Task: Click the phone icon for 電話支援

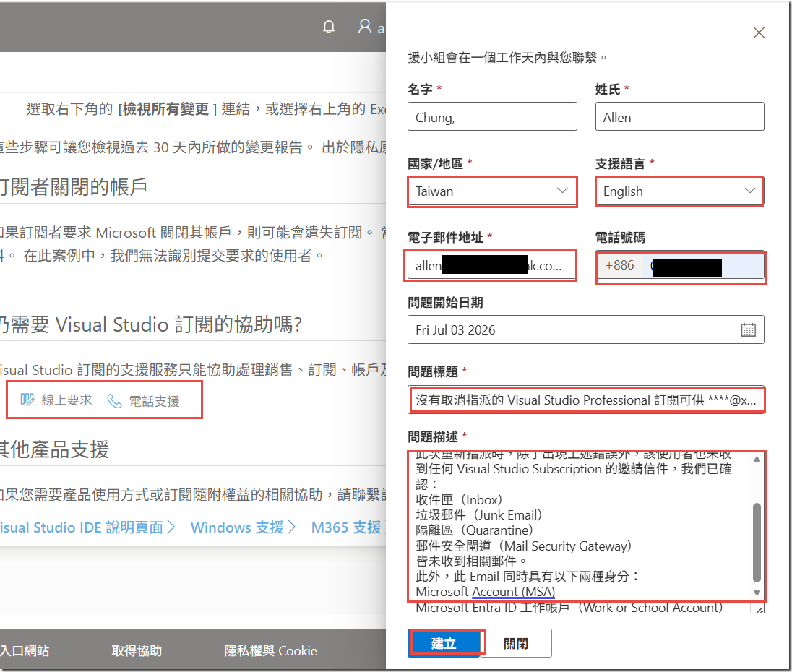Action: click(x=115, y=401)
